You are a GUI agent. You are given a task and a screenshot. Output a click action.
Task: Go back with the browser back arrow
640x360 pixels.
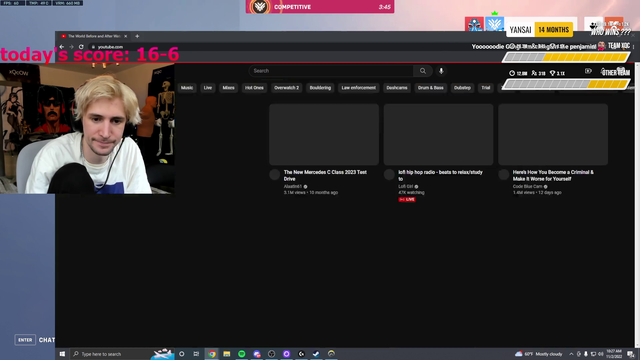(x=62, y=47)
